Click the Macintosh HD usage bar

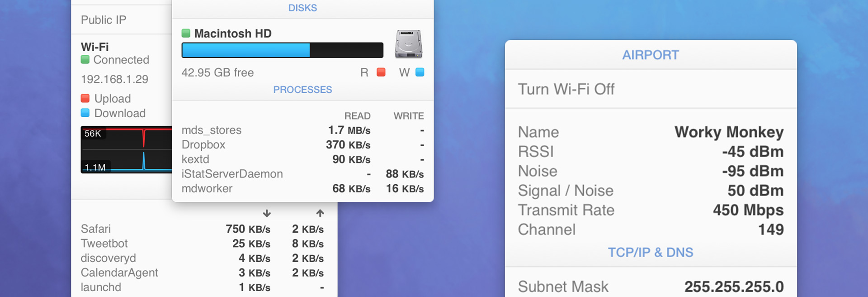point(282,50)
